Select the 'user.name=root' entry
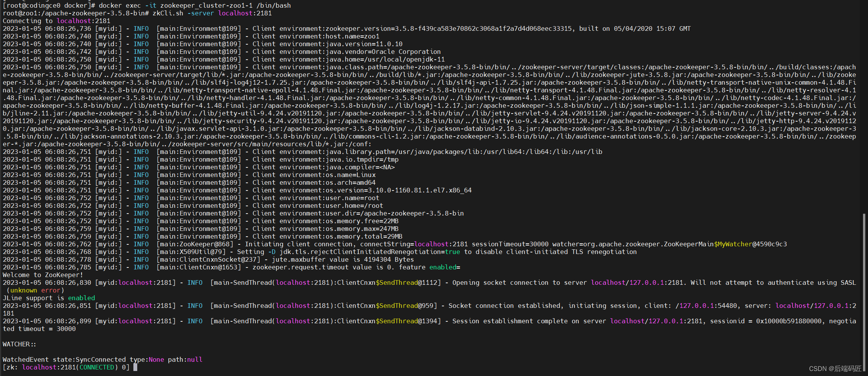868x376 pixels. (353, 198)
